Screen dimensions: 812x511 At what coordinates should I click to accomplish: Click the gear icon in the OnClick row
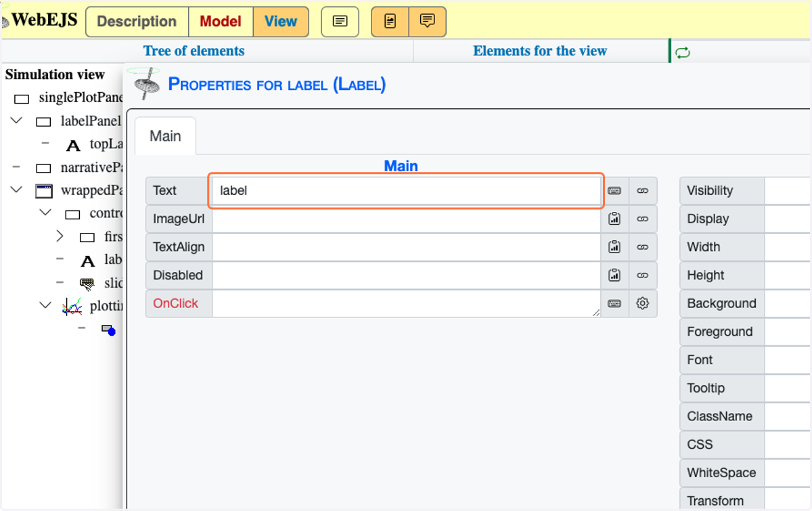(643, 304)
